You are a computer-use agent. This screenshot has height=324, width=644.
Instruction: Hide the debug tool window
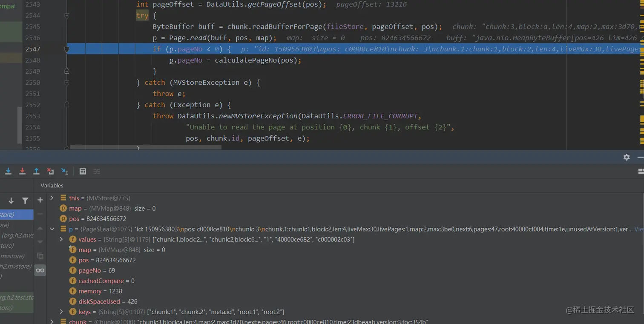(x=641, y=157)
